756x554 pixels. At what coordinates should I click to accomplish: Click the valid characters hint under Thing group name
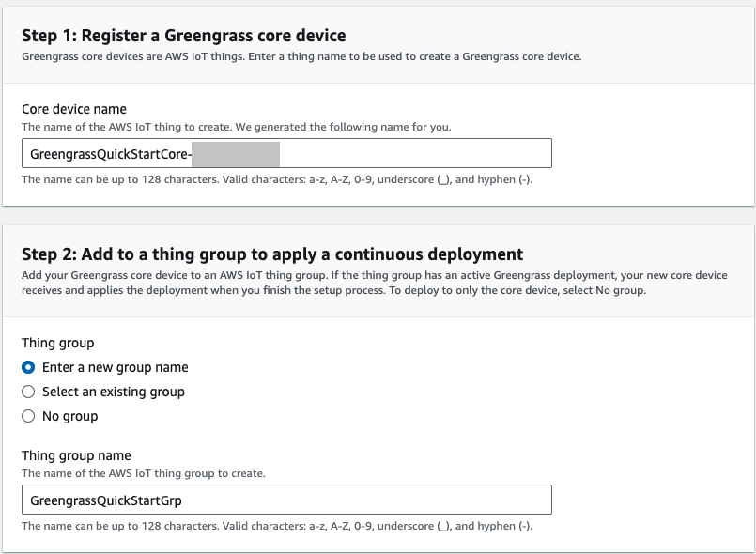tap(277, 526)
